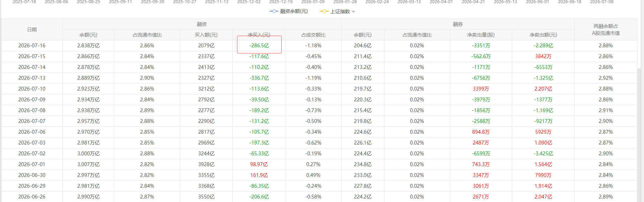This screenshot has height=202, width=644.
Task: Click 融资 balance 2.838万亿
Action: [88, 46]
